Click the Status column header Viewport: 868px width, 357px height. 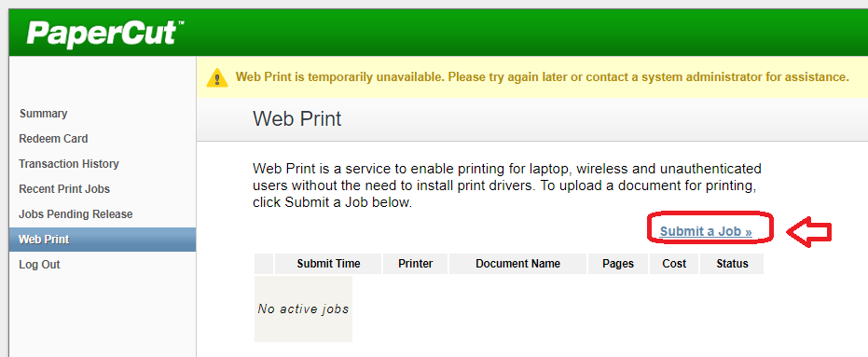(732, 264)
